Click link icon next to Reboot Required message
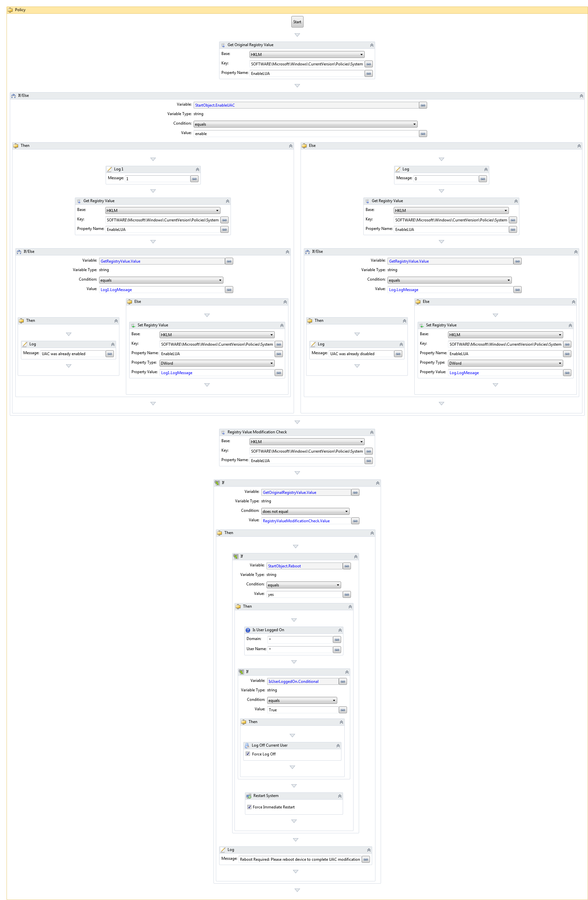The image size is (588, 900). click(366, 859)
